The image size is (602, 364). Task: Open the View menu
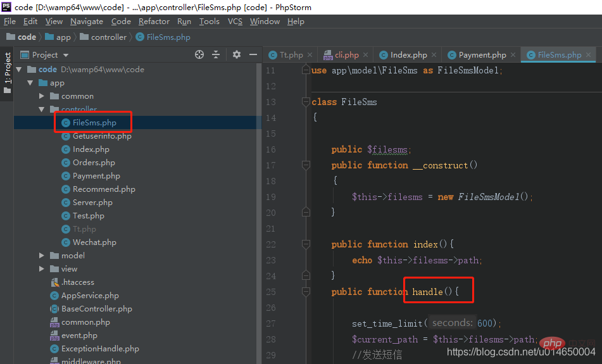54,22
